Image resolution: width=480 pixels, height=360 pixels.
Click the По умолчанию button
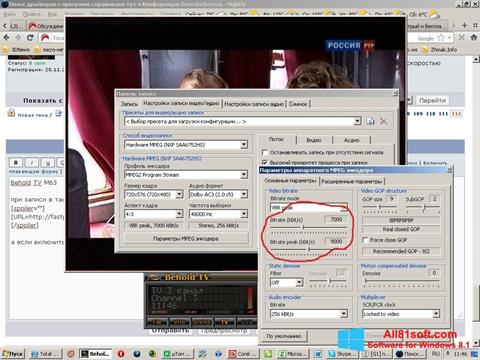(284, 336)
